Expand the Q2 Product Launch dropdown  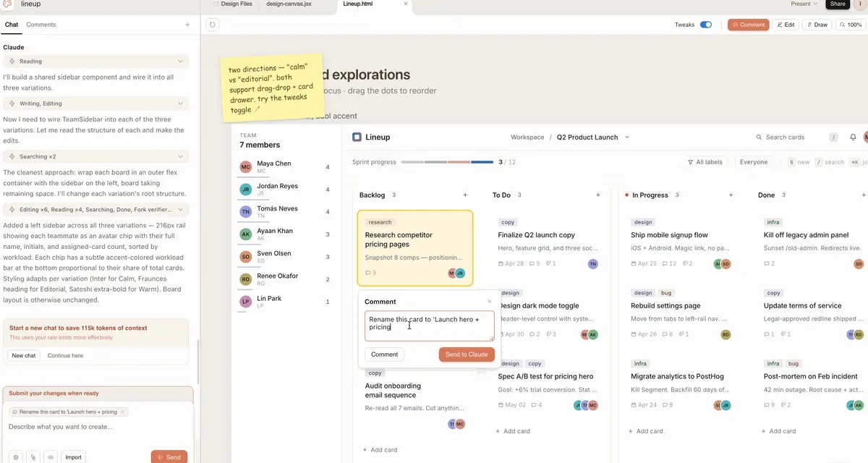[x=626, y=137]
